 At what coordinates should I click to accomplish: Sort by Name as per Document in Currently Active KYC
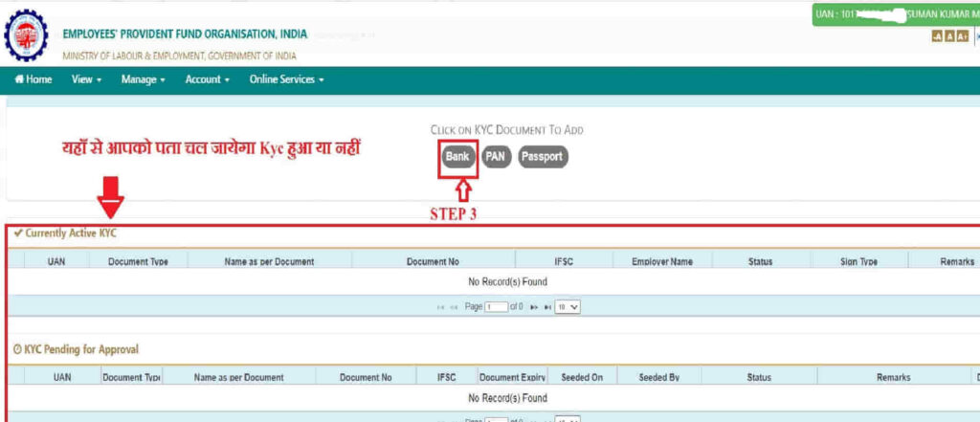point(269,262)
